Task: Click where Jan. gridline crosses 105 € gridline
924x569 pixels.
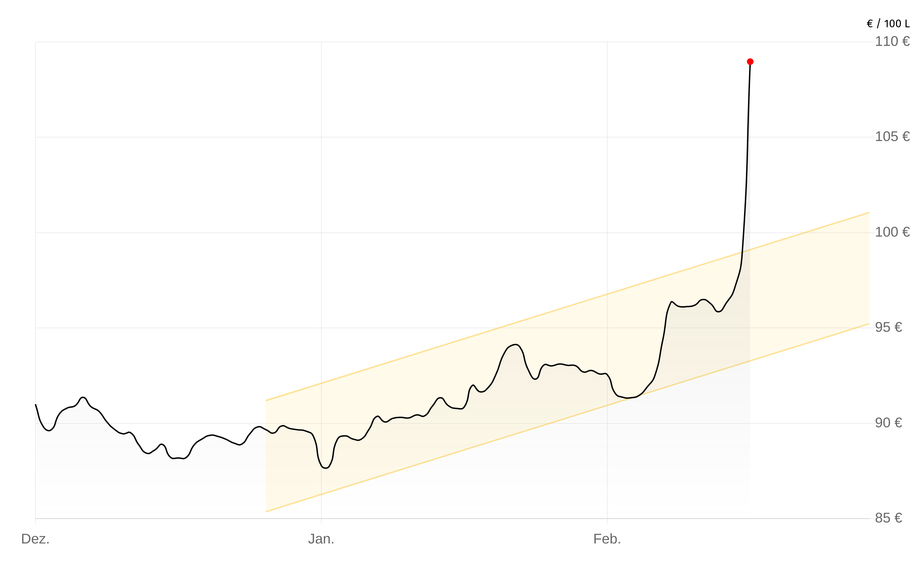Action: tap(321, 137)
